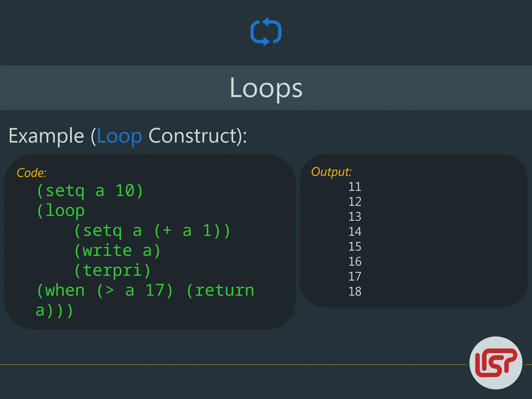Click the (loop keyword line
Screen dimensions: 532x399
(x=61, y=211)
